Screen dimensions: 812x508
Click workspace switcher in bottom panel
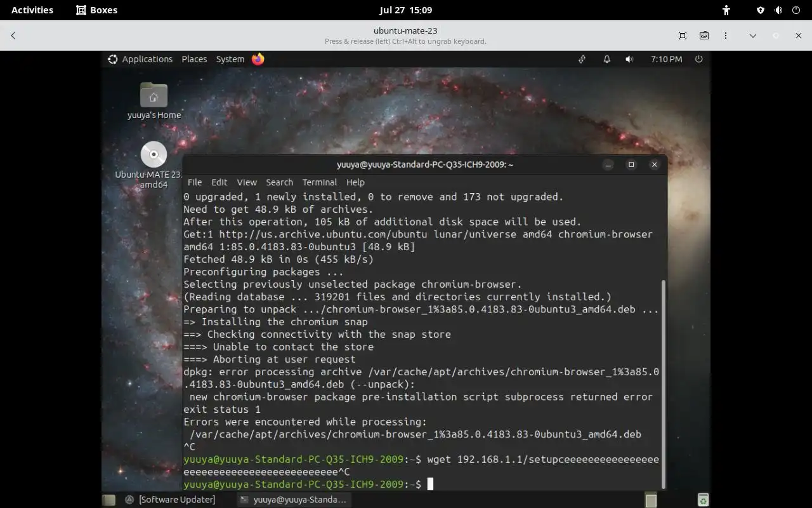(x=651, y=500)
